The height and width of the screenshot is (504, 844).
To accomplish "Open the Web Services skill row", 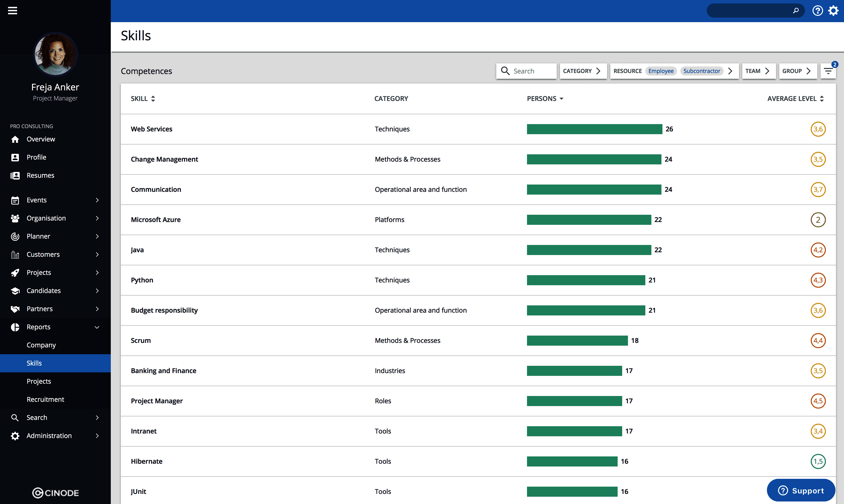I will click(152, 129).
